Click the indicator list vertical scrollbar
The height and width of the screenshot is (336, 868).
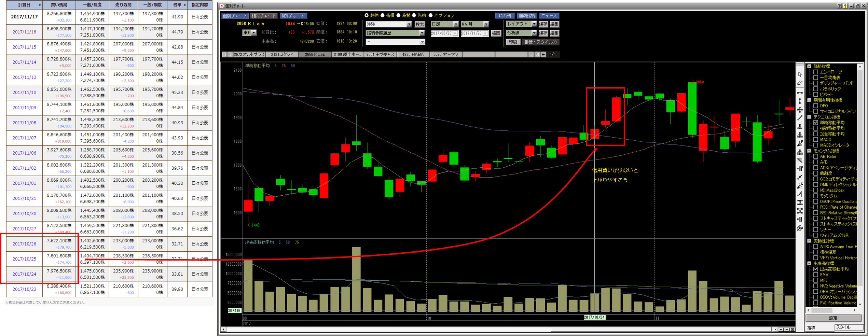860,185
